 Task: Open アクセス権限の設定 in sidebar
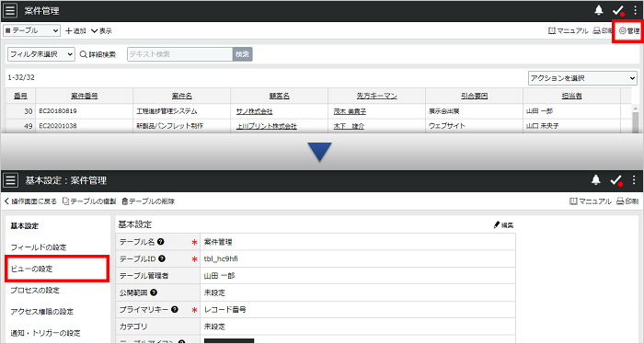coord(42,312)
